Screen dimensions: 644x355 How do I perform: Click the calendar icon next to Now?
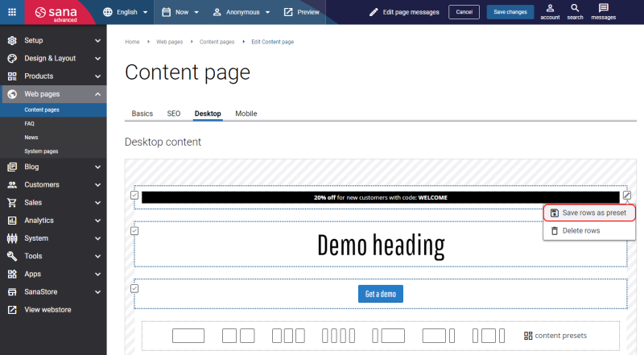[167, 12]
